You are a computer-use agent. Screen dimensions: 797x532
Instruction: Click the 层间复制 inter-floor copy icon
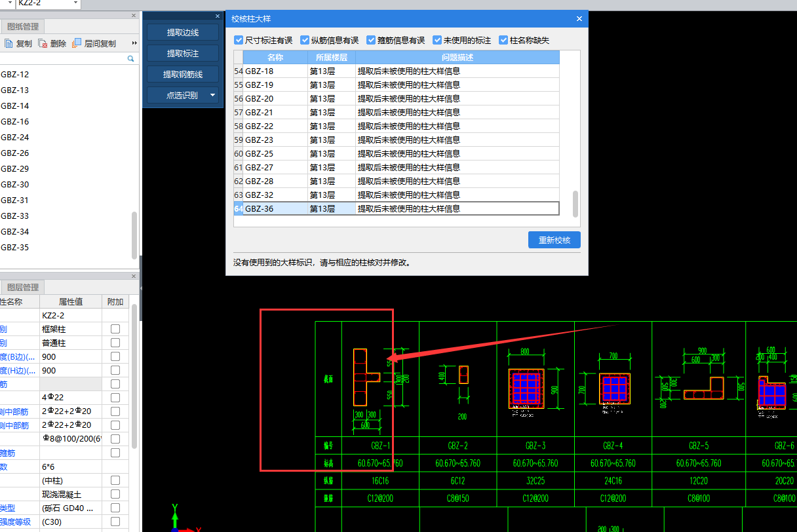coord(77,43)
